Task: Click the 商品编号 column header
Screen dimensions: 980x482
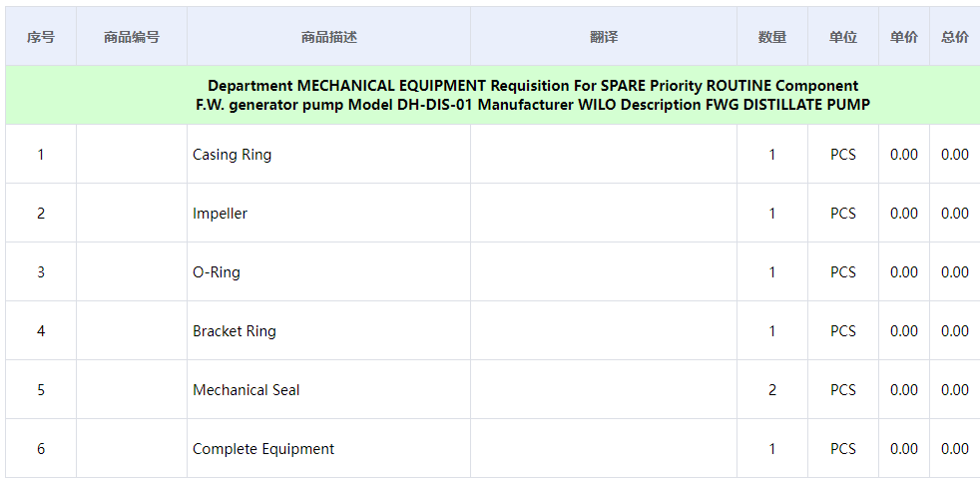Action: 132,37
